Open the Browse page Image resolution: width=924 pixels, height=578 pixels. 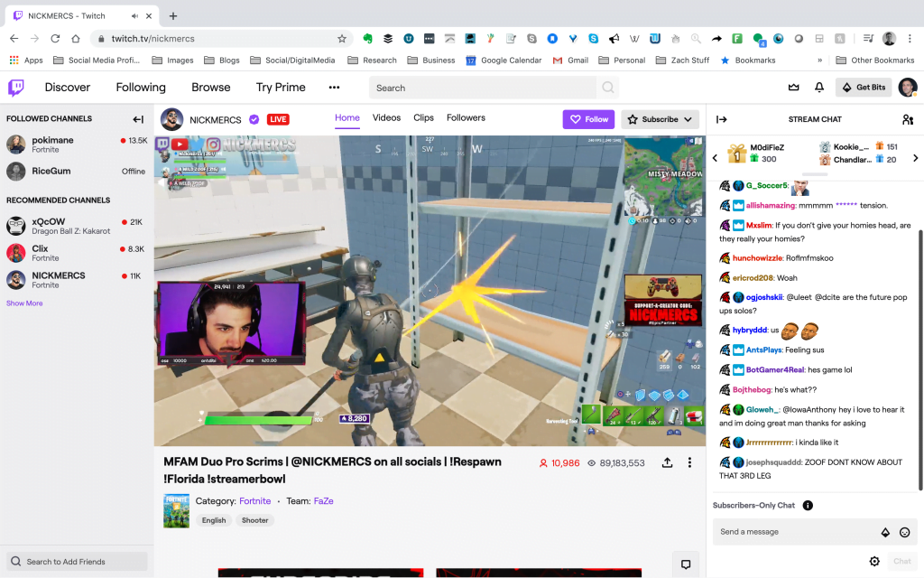coord(211,88)
